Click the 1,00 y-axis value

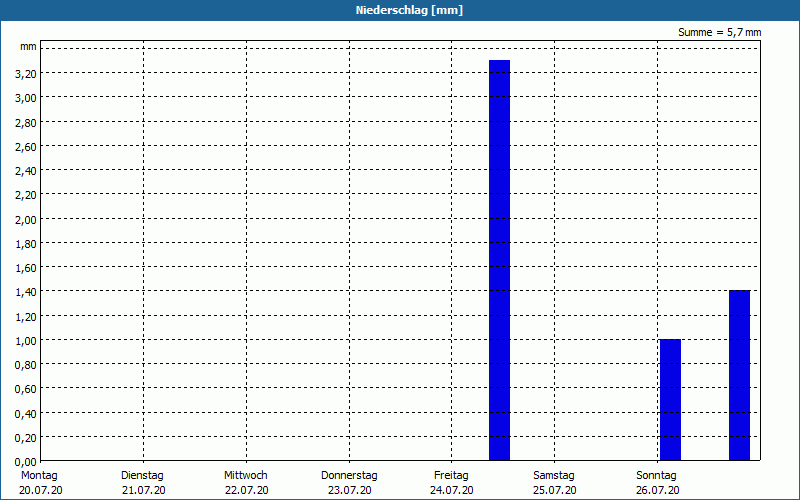point(26,341)
